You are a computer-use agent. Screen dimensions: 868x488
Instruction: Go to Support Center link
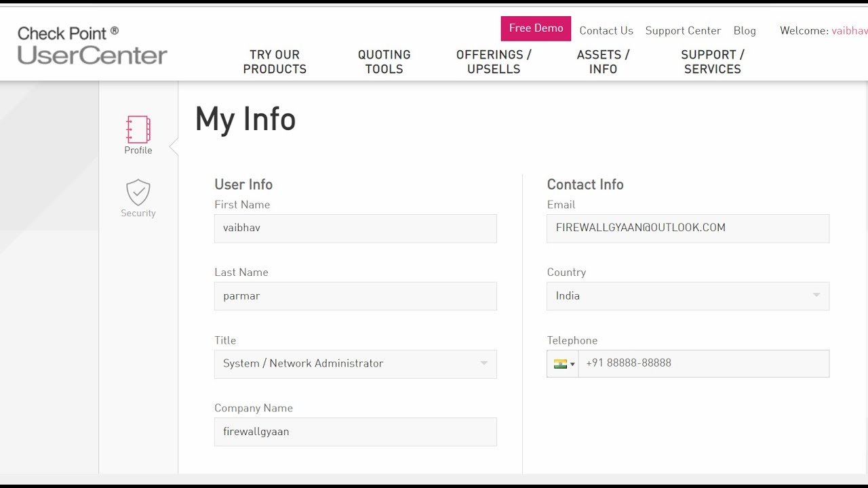click(x=683, y=30)
